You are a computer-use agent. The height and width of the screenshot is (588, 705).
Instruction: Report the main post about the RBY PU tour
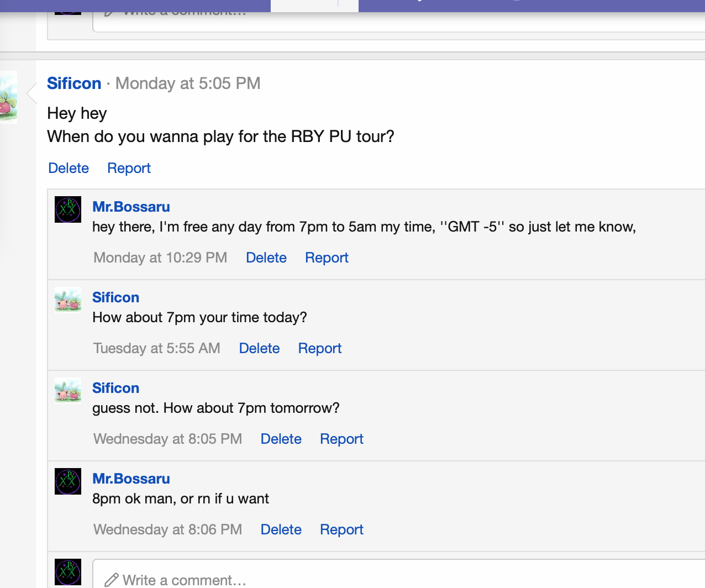coord(129,168)
